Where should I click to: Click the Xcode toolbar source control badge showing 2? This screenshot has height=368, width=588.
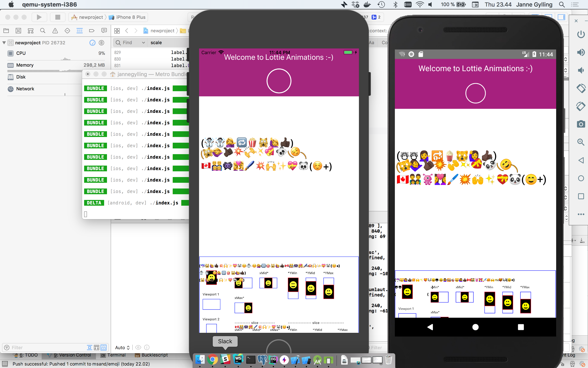(376, 17)
